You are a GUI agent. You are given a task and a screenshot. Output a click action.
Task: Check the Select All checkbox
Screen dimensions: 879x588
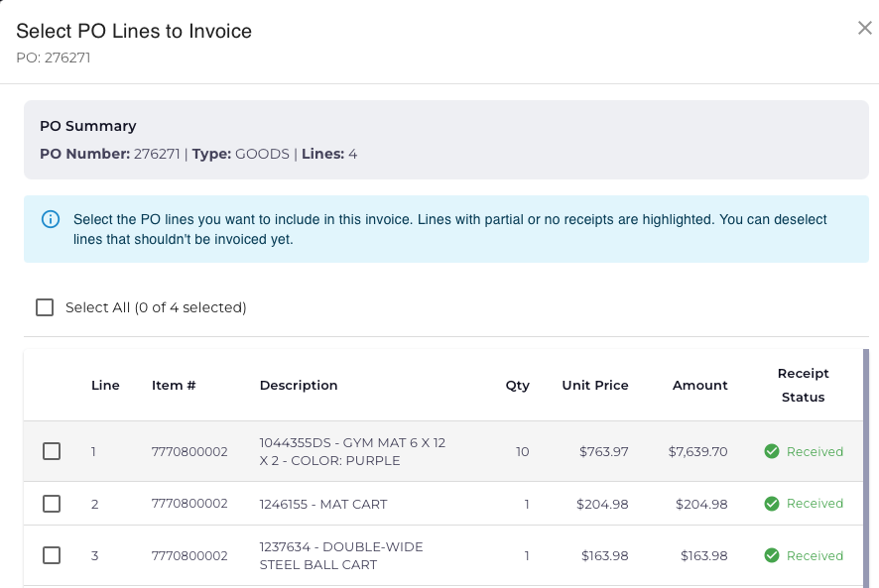(x=45, y=307)
